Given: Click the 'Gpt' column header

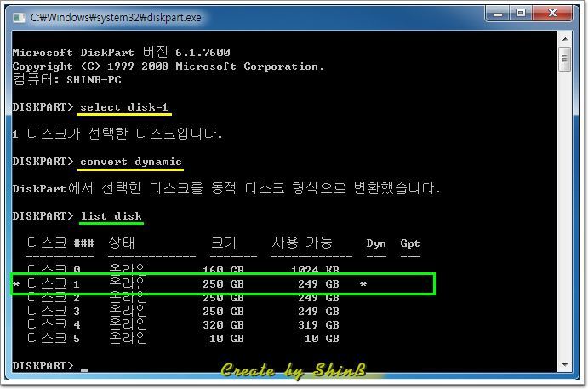Looking at the screenshot, I should click(410, 243).
